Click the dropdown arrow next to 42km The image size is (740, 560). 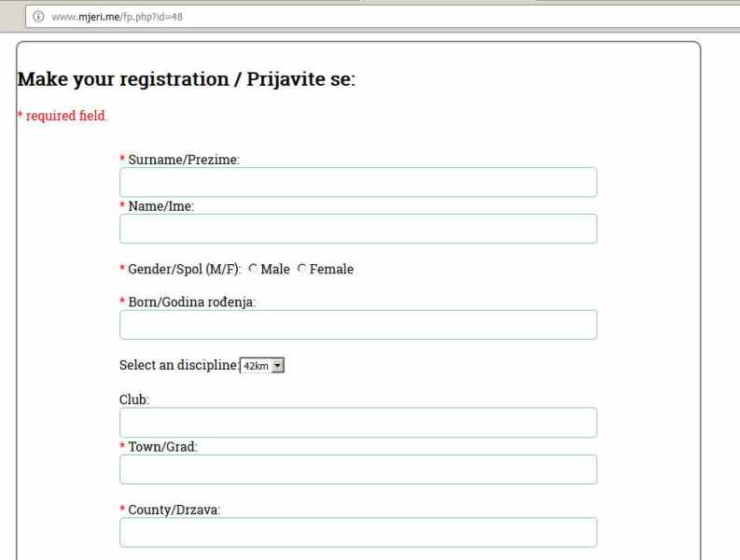(x=278, y=366)
